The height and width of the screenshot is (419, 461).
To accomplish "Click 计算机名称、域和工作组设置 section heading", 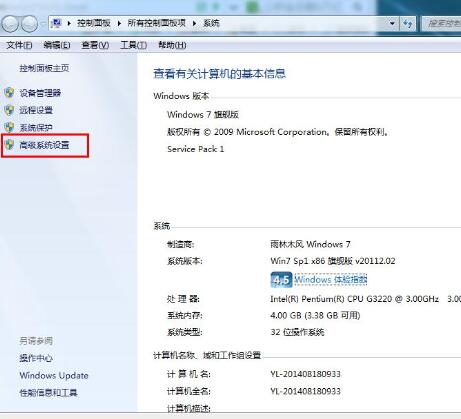I will point(207,356).
